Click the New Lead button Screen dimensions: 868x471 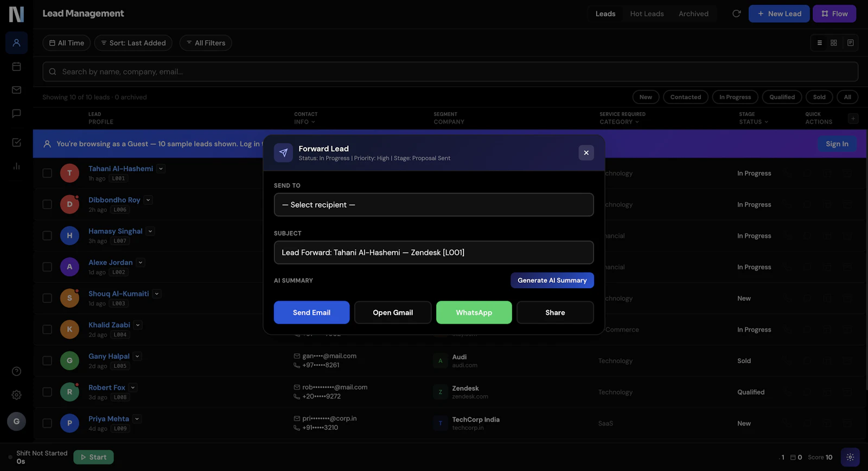pos(779,14)
